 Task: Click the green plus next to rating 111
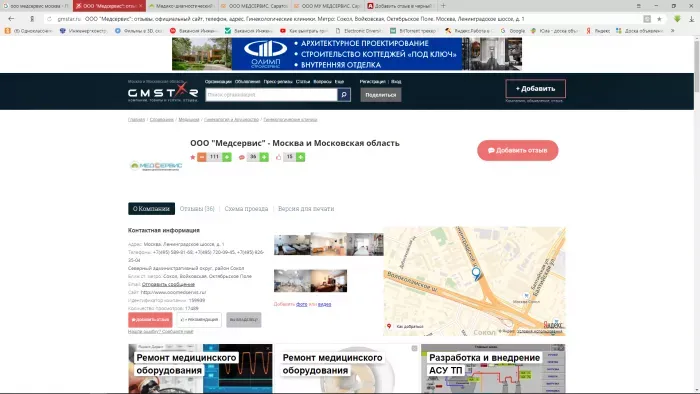[227, 157]
